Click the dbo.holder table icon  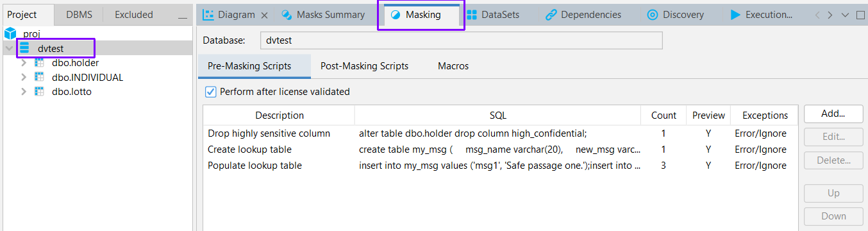39,63
